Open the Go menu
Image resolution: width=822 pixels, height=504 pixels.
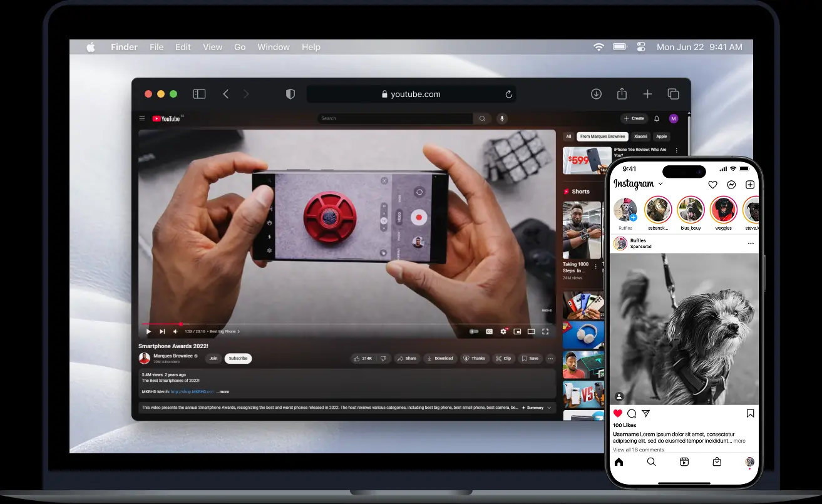pyautogui.click(x=240, y=47)
